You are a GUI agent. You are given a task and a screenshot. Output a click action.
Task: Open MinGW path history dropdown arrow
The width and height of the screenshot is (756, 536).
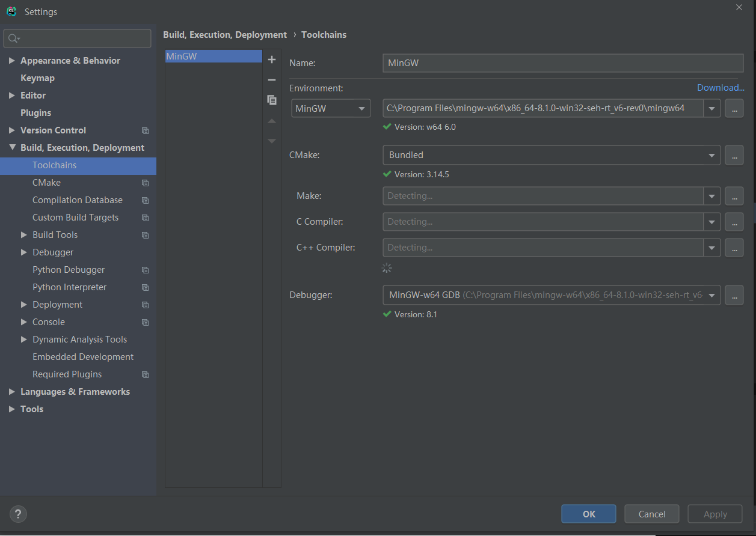tap(712, 109)
